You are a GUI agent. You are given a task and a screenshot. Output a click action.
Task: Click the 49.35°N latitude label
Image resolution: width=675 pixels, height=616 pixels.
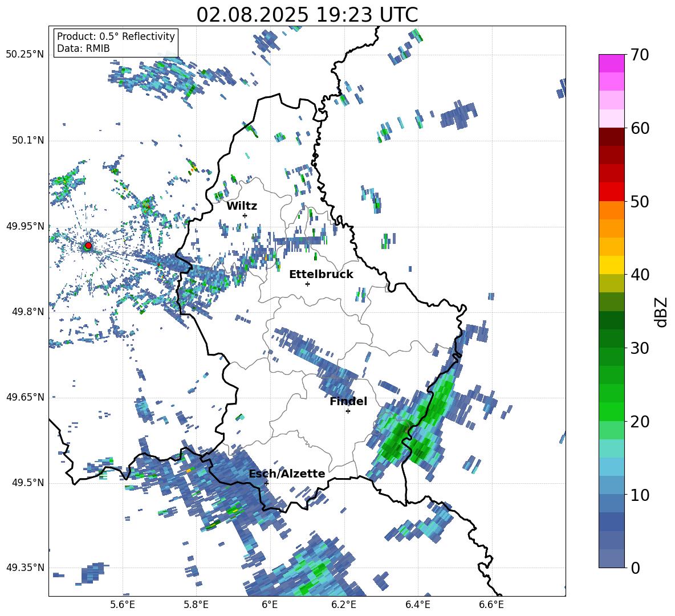click(x=25, y=568)
